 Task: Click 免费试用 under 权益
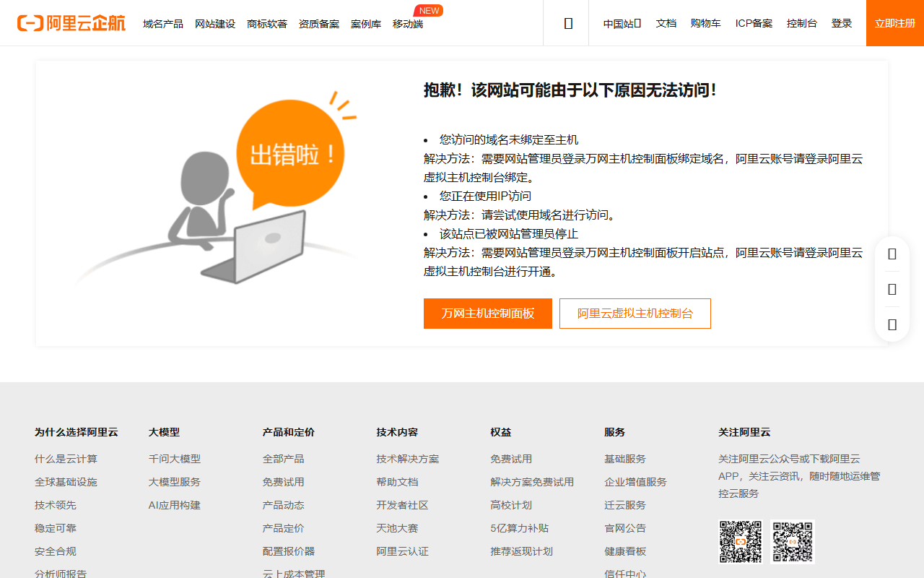click(512, 459)
